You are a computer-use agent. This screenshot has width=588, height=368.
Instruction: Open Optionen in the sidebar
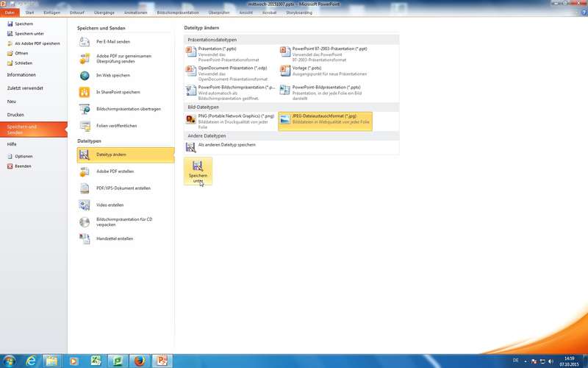[x=20, y=156]
